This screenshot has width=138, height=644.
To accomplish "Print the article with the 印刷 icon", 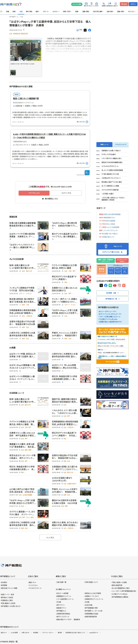I will coord(79,30).
